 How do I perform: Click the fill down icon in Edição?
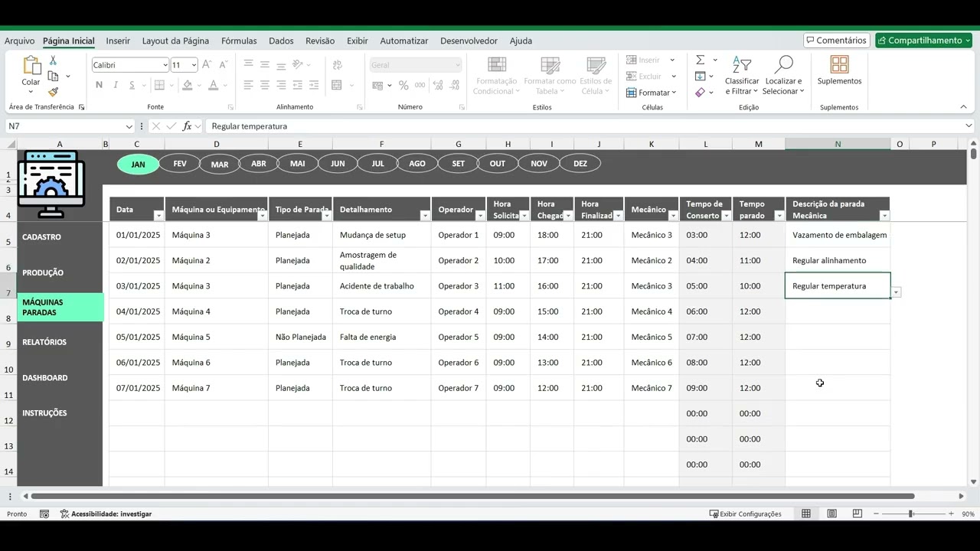(700, 76)
